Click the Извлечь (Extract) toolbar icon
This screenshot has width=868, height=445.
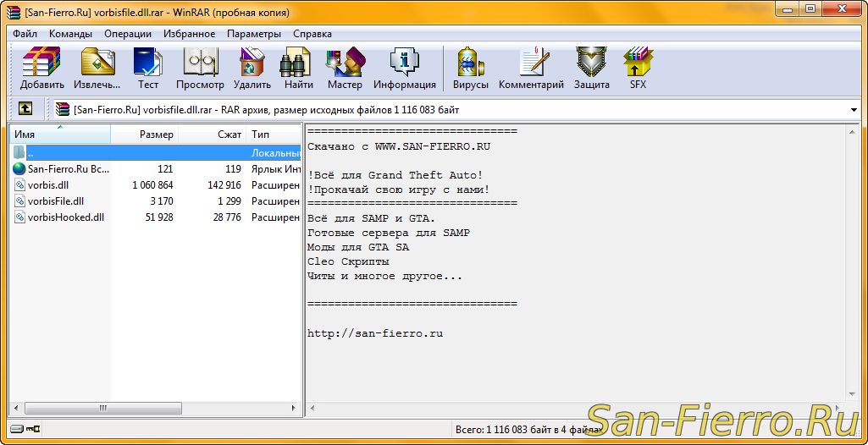[97, 68]
